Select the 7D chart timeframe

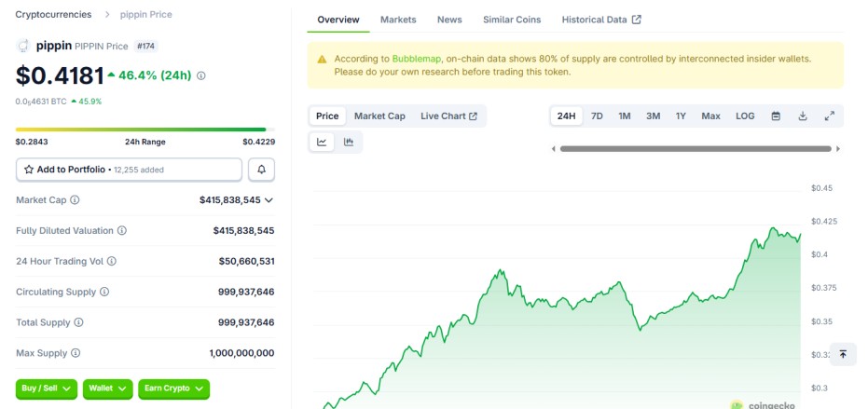(x=597, y=116)
